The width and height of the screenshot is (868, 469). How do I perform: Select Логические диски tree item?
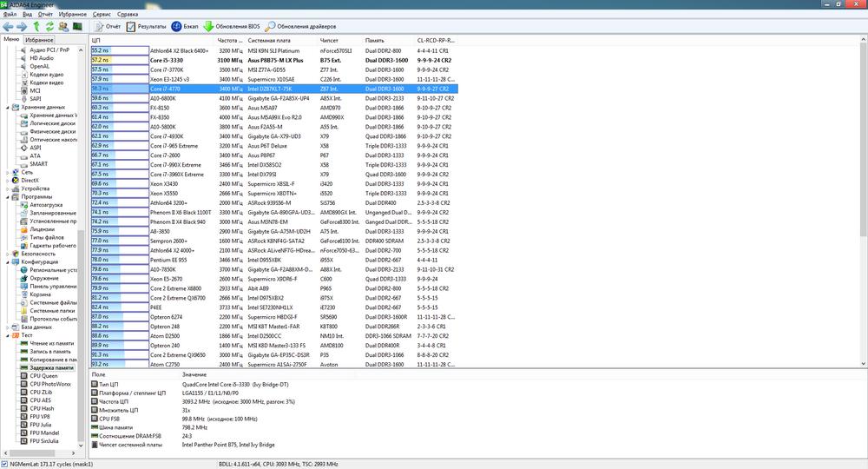53,123
